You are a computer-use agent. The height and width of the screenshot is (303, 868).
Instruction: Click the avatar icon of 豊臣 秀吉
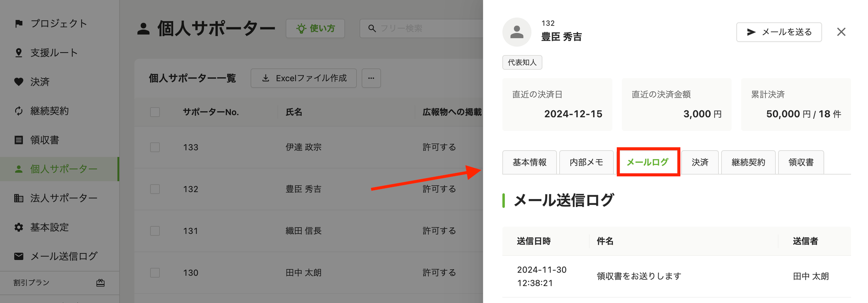(x=517, y=32)
